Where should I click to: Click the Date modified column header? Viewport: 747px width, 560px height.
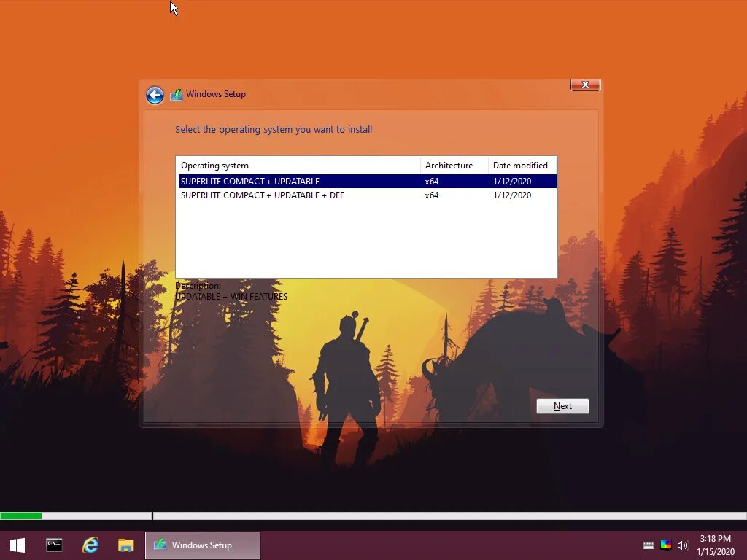coord(522,166)
